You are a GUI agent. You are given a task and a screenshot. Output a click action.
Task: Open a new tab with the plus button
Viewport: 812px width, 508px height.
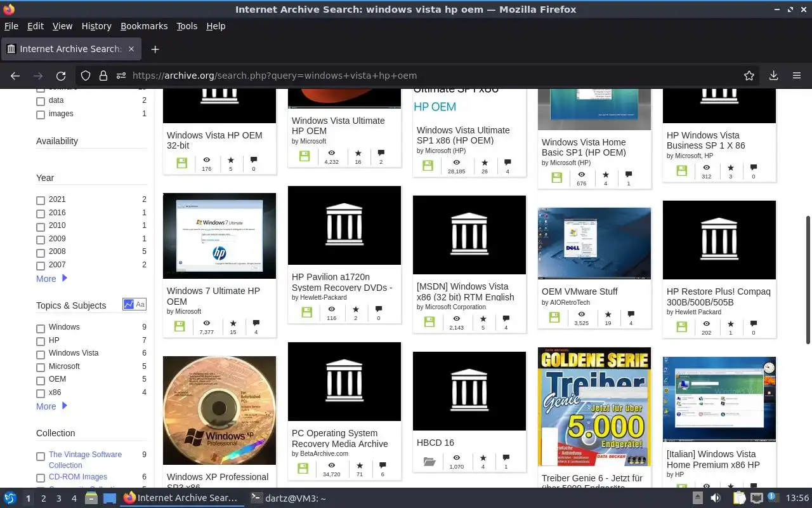[155, 49]
